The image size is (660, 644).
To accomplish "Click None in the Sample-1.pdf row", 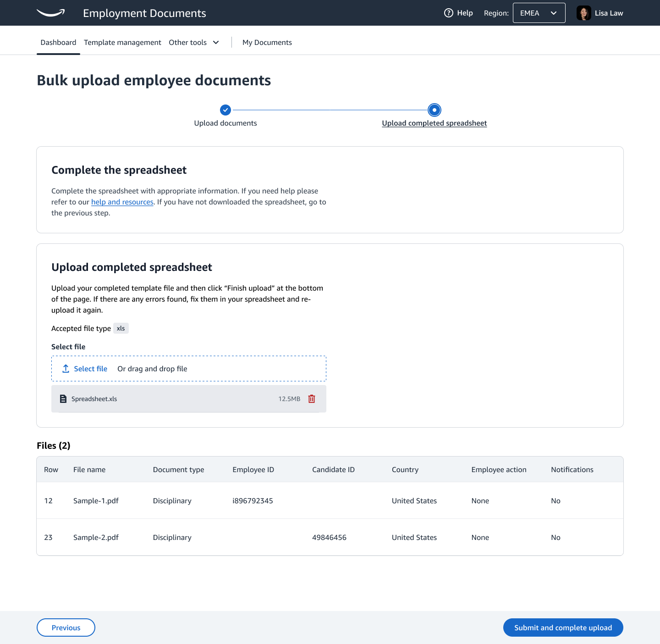I will click(480, 501).
